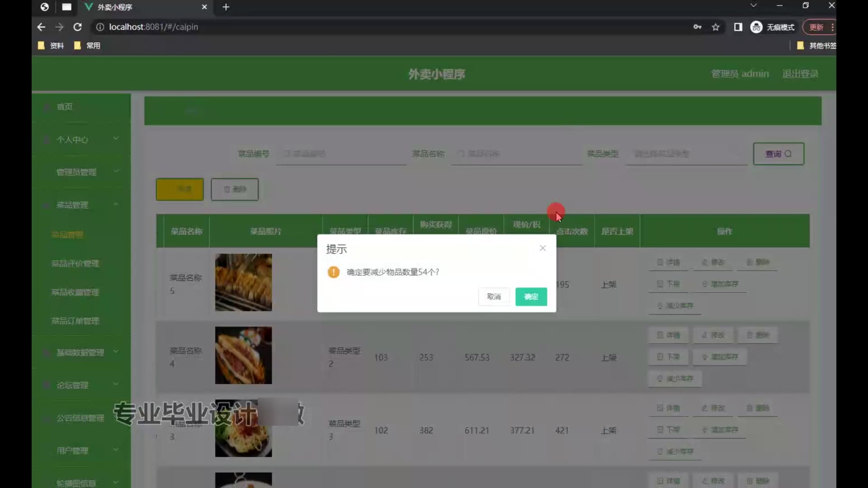This screenshot has width=868, height=488.
Task: Click the 点击次数 column header
Action: (572, 231)
